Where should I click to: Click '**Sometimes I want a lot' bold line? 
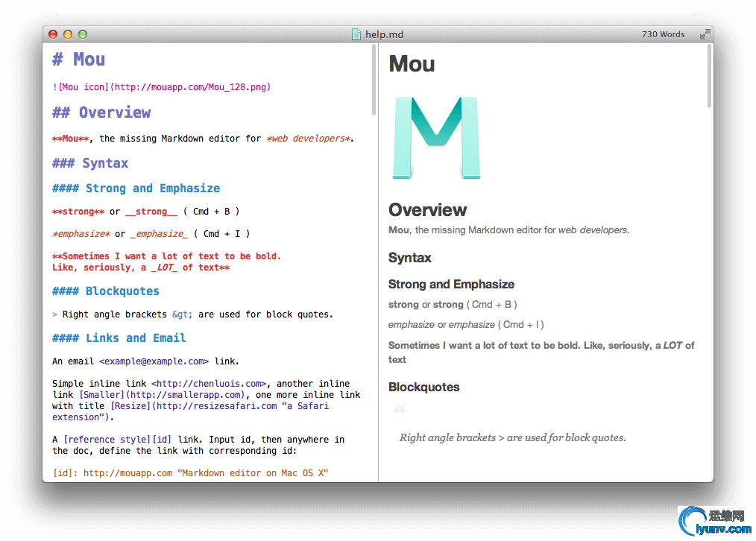(x=166, y=256)
